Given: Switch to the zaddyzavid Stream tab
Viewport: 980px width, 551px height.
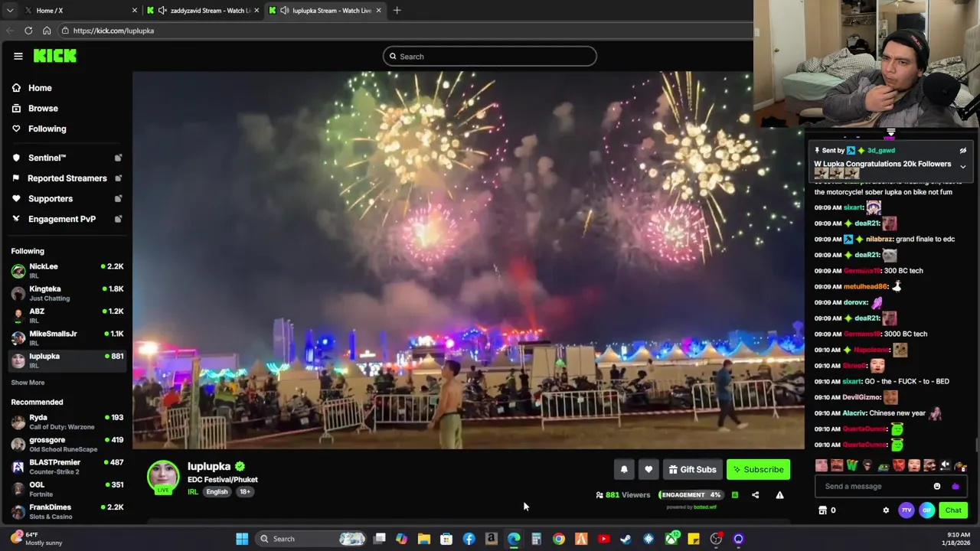Looking at the screenshot, I should [x=203, y=11].
